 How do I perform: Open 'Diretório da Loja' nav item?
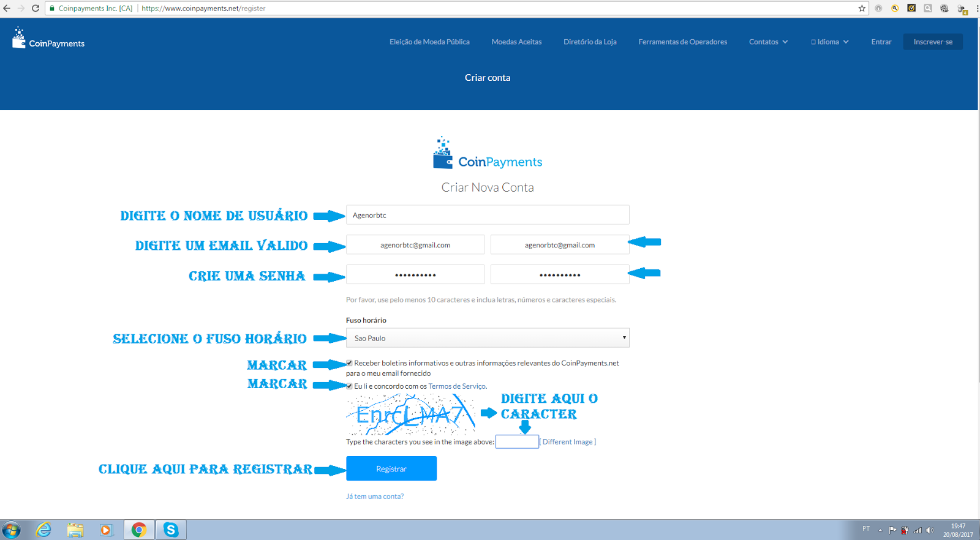(590, 42)
